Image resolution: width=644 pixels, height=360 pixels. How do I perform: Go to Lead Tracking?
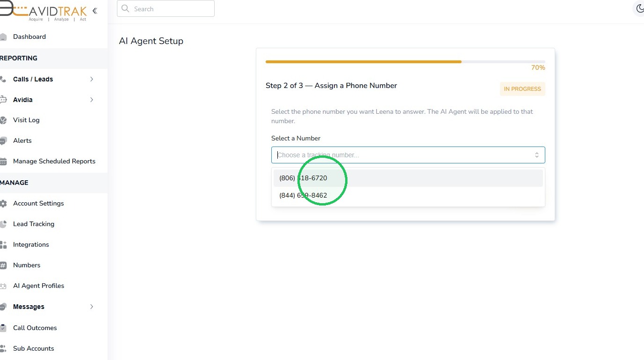(34, 224)
